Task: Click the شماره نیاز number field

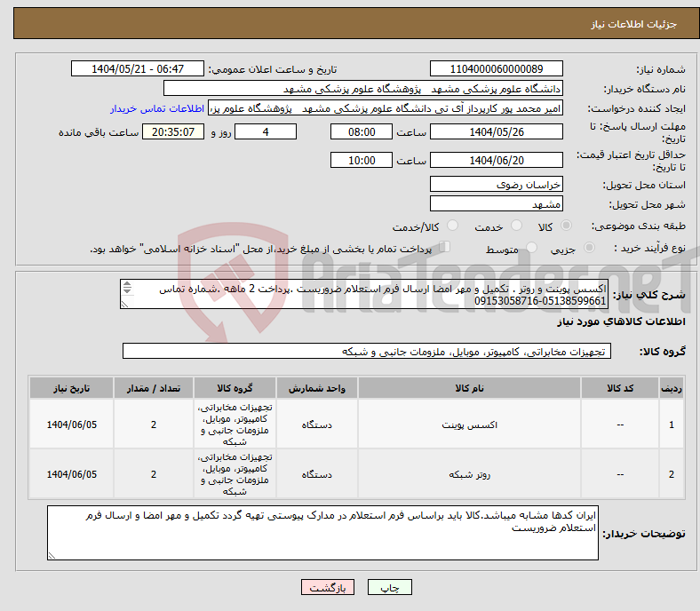Action: pos(496,69)
